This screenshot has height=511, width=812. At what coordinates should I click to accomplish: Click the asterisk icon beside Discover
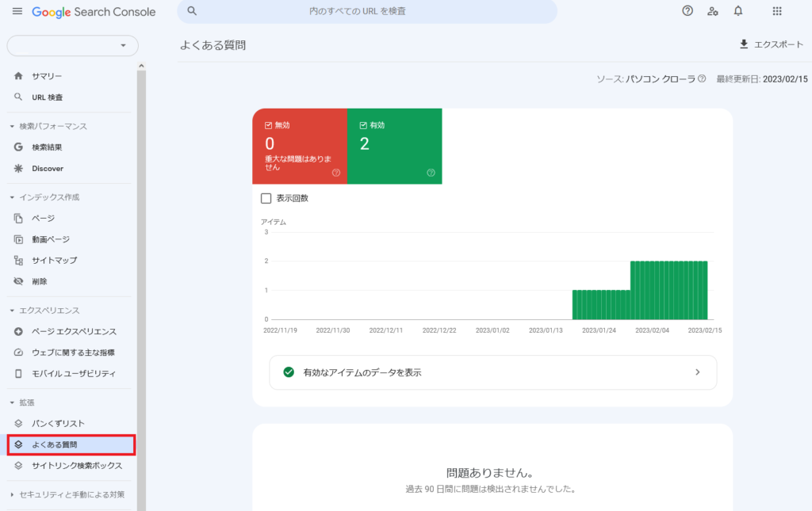pos(19,169)
